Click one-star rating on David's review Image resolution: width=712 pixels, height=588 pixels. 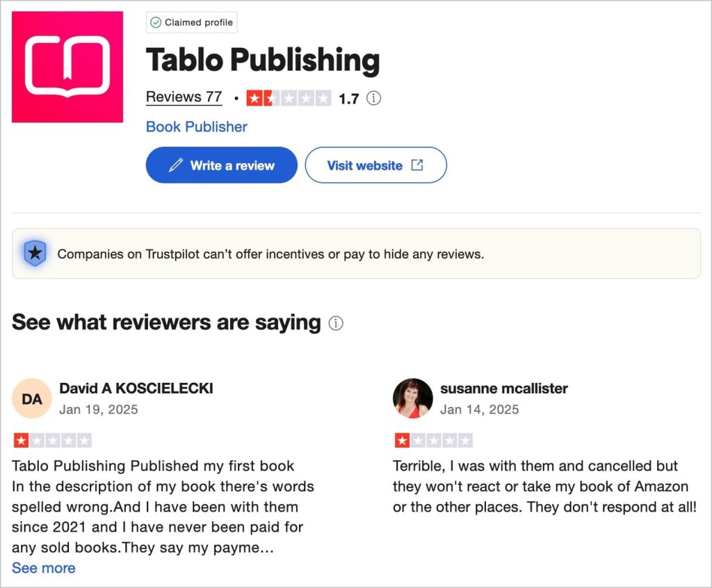point(53,441)
